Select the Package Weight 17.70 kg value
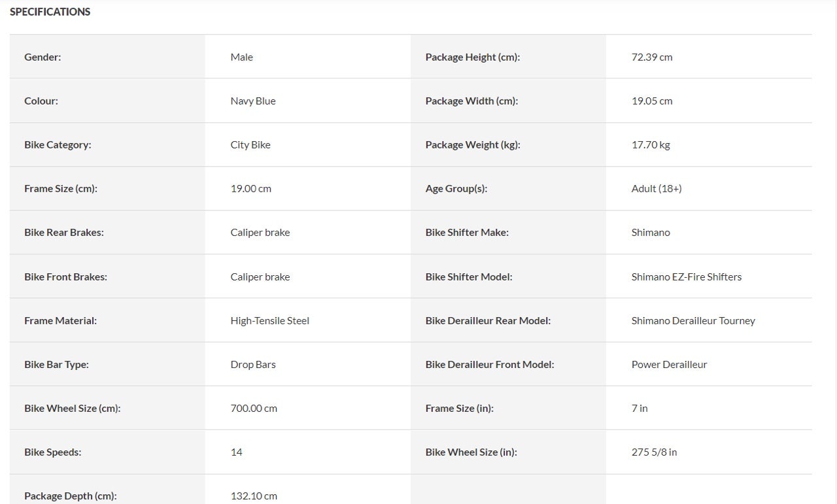This screenshot has height=504, width=837. coord(651,144)
